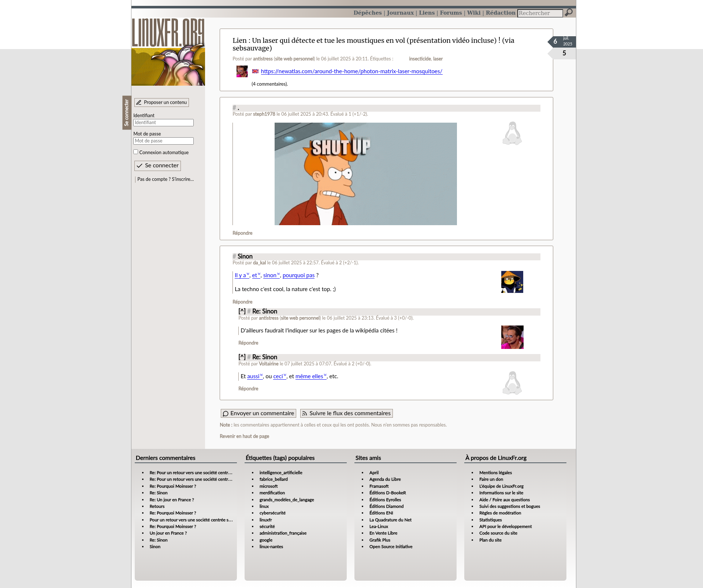
Task: Reply to da_kal's Sinon comment
Action: tap(242, 302)
